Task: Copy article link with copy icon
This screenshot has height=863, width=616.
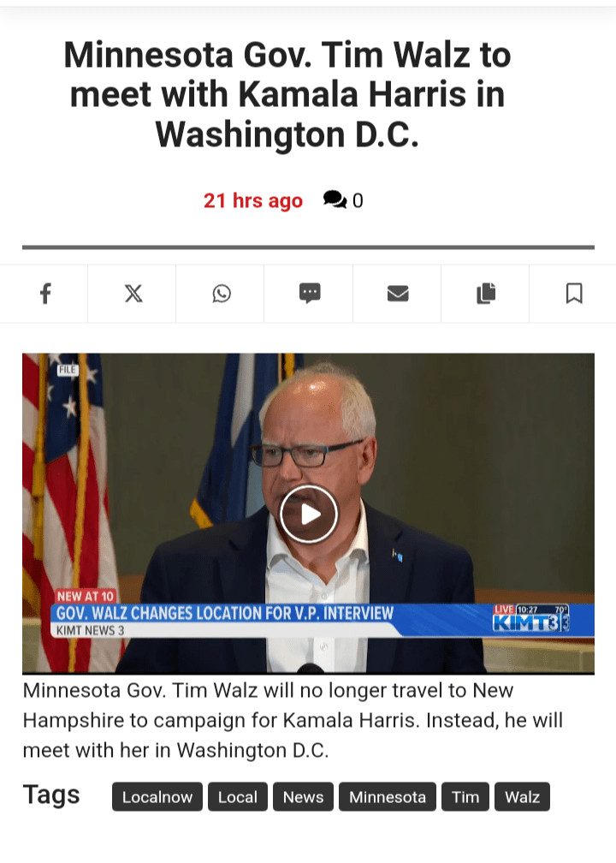Action: (486, 294)
